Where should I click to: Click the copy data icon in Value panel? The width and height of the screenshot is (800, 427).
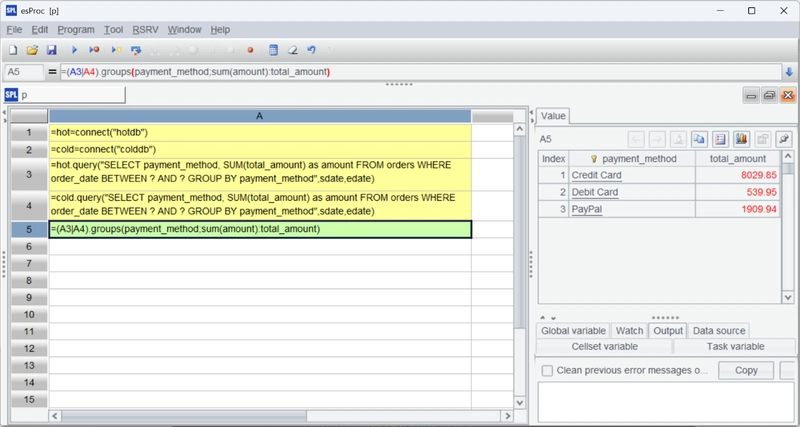click(x=699, y=139)
